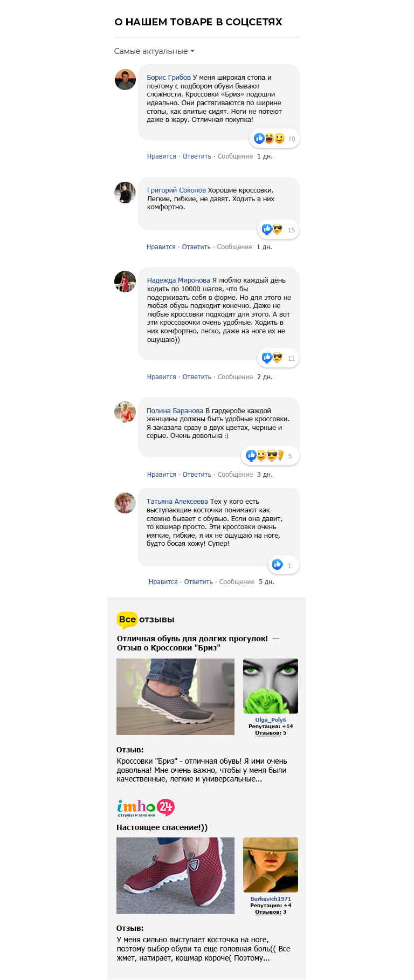Open the gray sneaker review photo
Screen dimensions: 414x980
pyautogui.click(x=175, y=697)
